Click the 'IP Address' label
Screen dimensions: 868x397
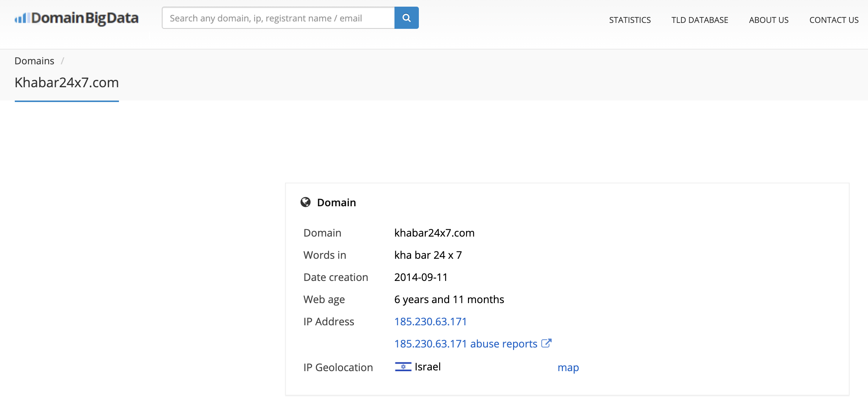[x=329, y=322]
